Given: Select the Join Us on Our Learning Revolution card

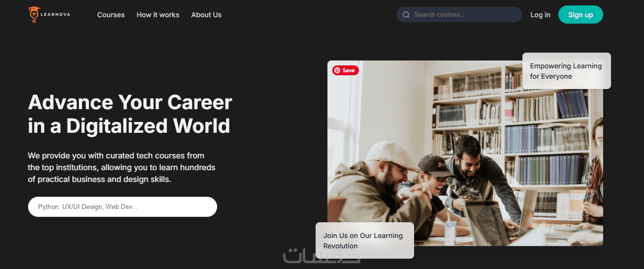Looking at the screenshot, I should [365, 240].
